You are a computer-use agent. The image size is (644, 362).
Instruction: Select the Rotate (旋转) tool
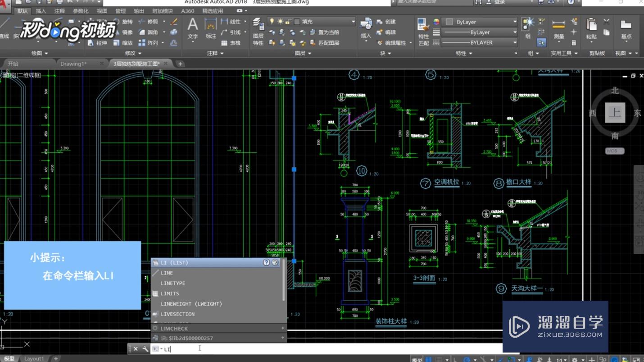(x=123, y=22)
